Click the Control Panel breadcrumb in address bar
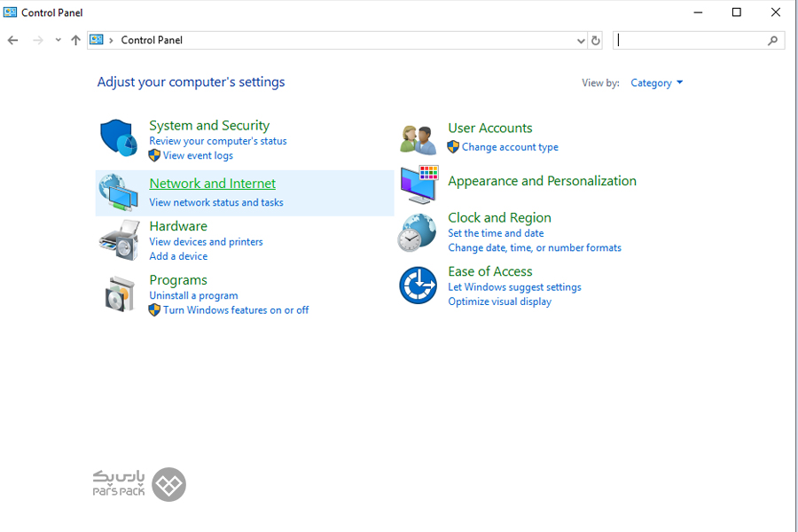Screen dimensions: 798x532 (152, 40)
